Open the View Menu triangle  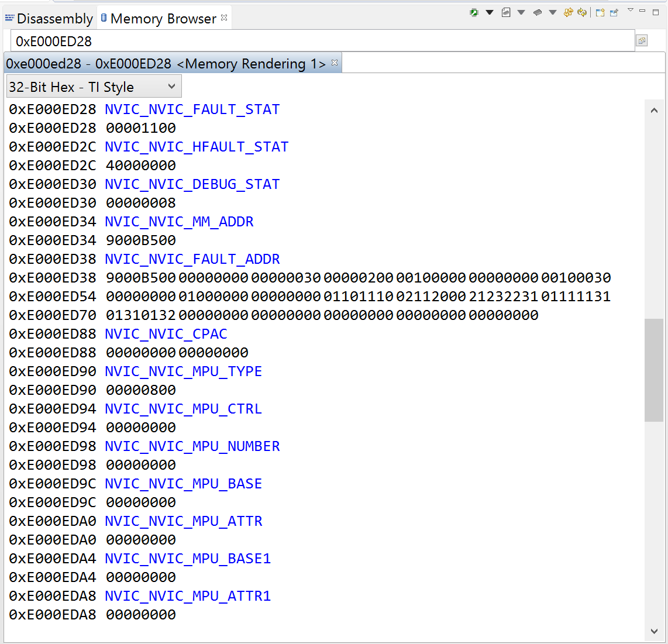[x=631, y=10]
